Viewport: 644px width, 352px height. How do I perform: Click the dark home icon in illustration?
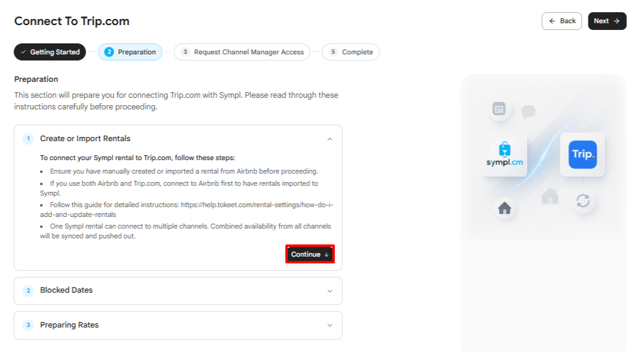504,208
